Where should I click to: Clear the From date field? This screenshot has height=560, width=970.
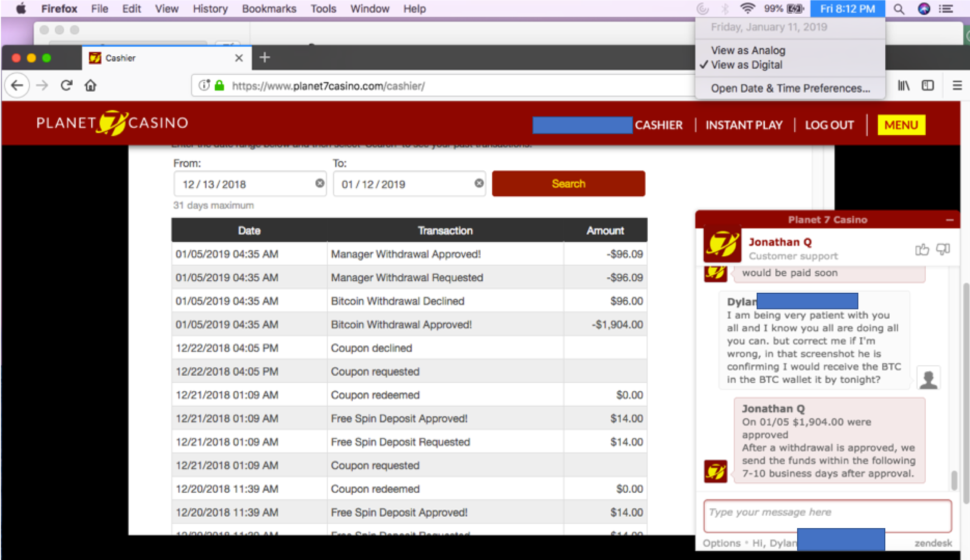click(x=320, y=183)
